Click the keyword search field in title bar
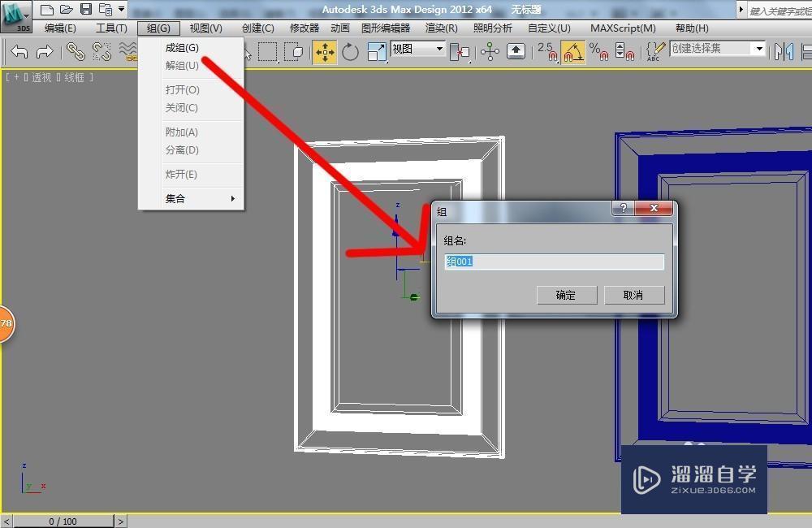 (780, 11)
